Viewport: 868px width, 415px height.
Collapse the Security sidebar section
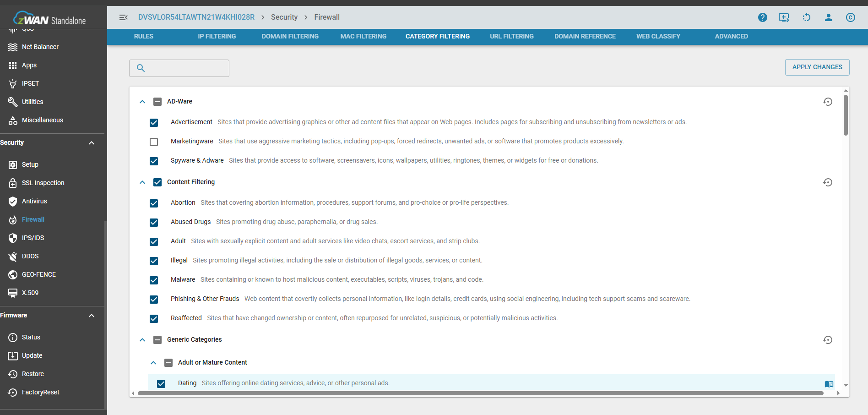[x=92, y=143]
